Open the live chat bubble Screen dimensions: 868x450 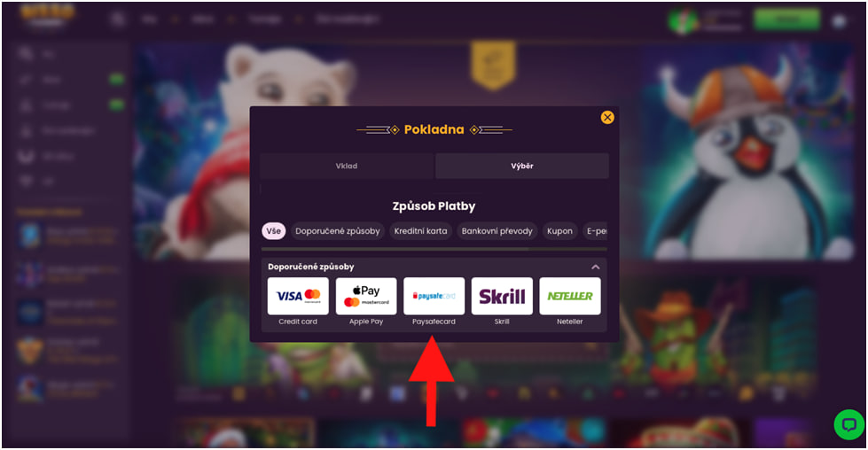(x=848, y=424)
